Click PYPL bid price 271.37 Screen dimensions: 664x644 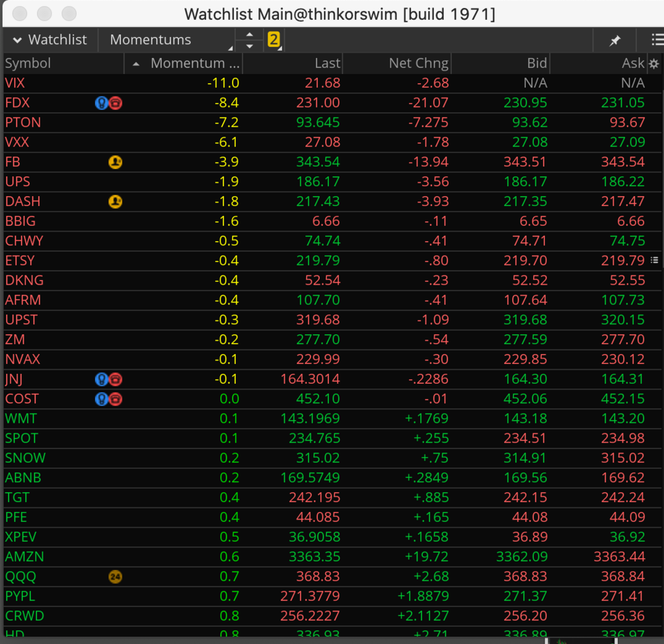point(525,596)
